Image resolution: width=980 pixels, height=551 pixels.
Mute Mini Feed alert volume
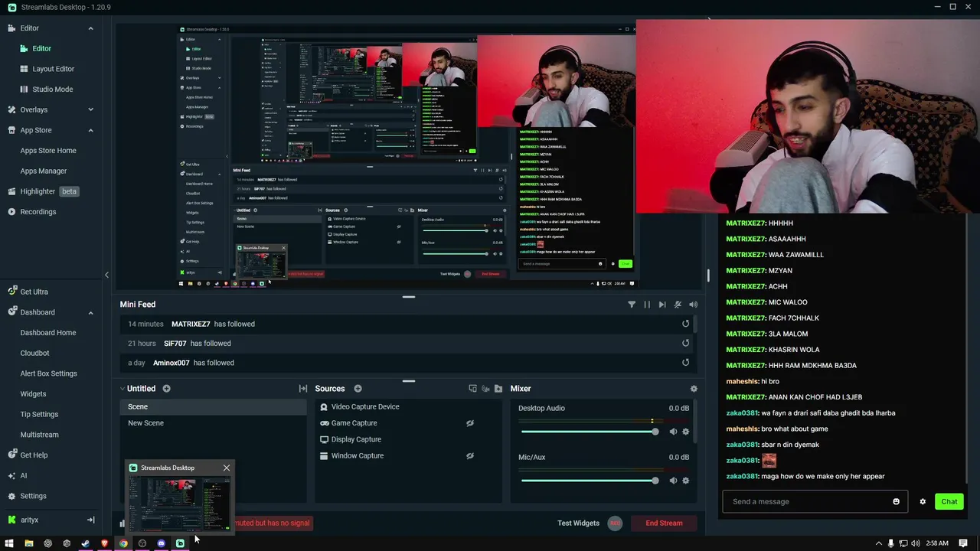tap(693, 305)
